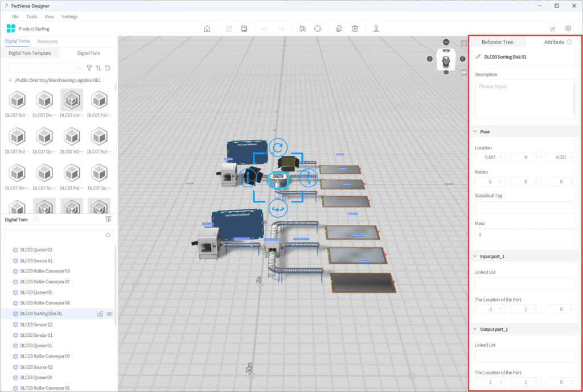Click the horizontal flip gizmo below the disk
The height and width of the screenshot is (392, 583).
(278, 209)
